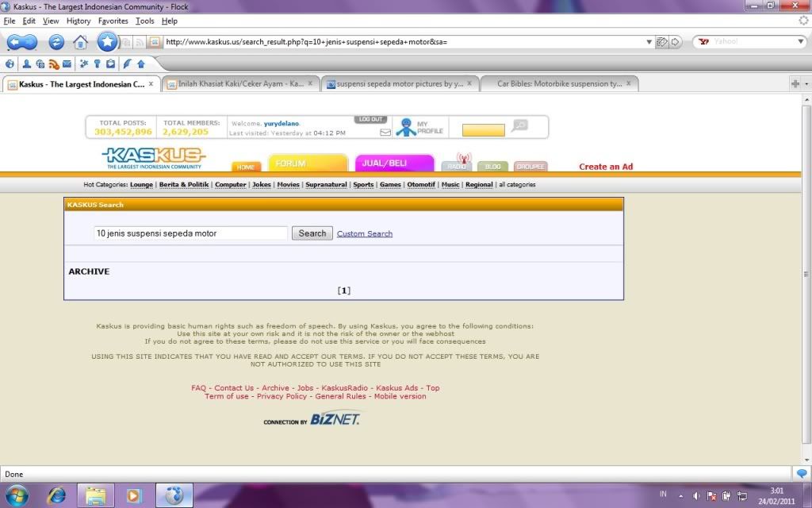The height and width of the screenshot is (508, 812).
Task: Open the browser Home icon
Action: pos(80,42)
